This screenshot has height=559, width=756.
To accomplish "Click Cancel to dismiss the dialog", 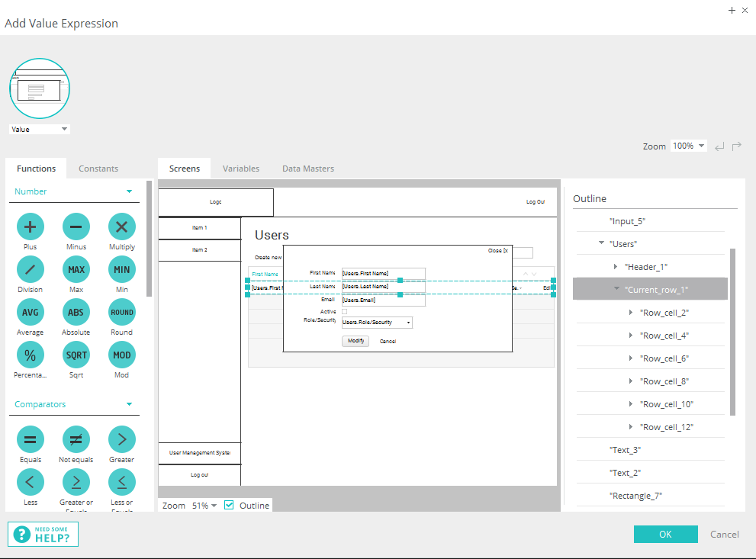I will 724,535.
